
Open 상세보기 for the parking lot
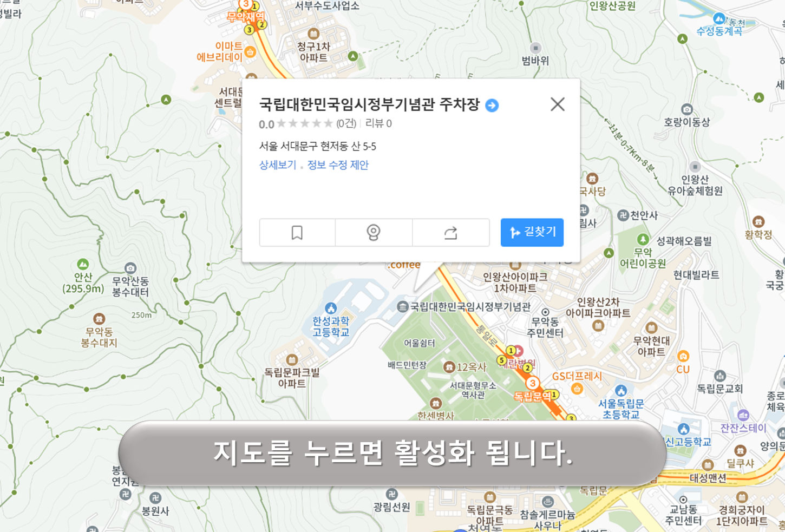(277, 165)
